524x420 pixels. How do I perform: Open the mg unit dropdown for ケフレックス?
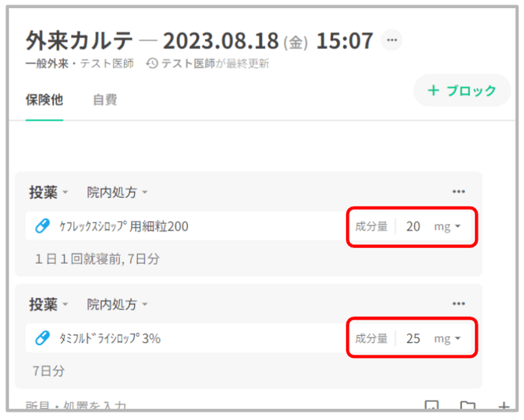pos(447,226)
